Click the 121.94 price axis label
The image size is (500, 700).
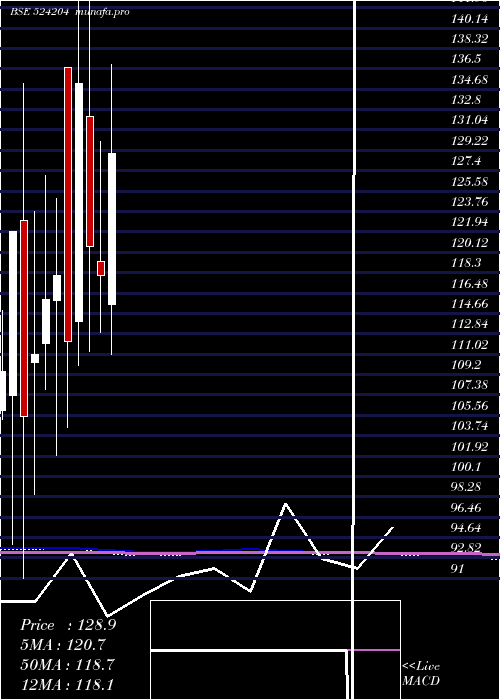(x=470, y=222)
